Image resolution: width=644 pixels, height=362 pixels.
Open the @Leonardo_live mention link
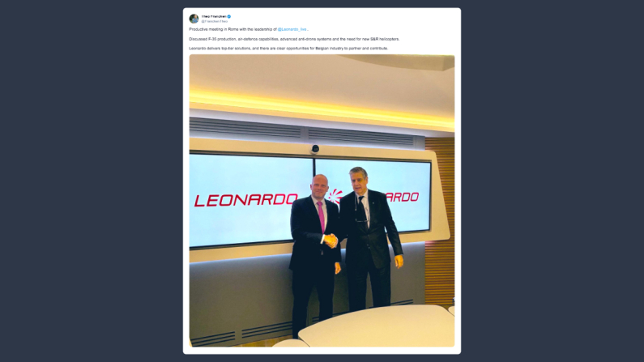tap(292, 29)
